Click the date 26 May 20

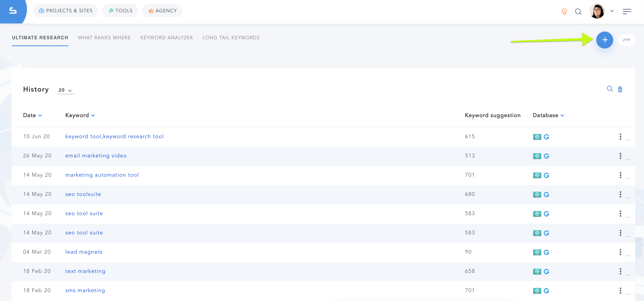click(x=37, y=156)
